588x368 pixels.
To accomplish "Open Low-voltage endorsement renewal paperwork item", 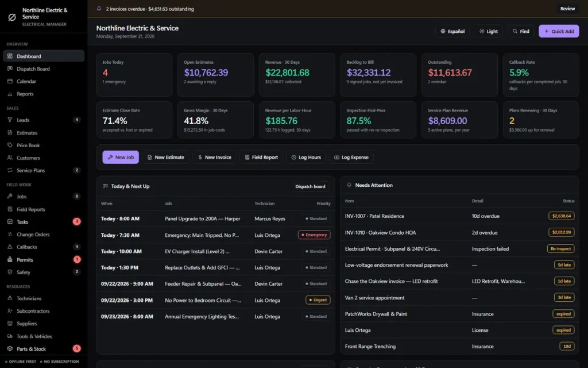I will click(x=460, y=264).
